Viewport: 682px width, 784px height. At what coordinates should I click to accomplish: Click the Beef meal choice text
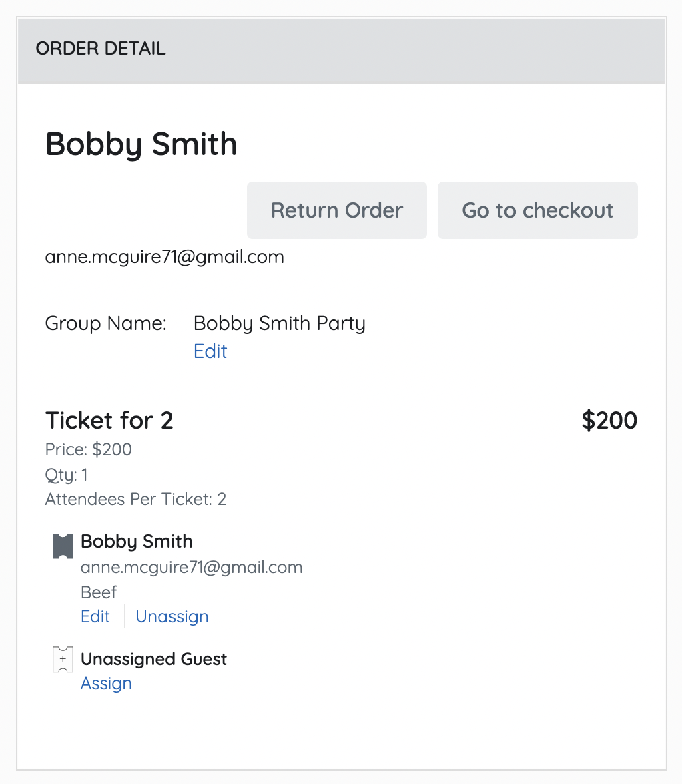(99, 592)
